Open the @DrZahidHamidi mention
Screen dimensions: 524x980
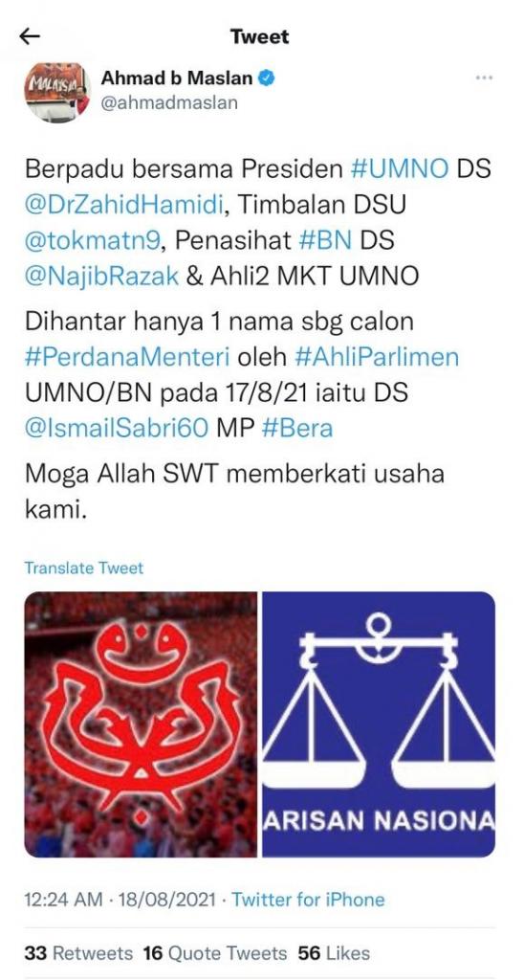point(124,205)
